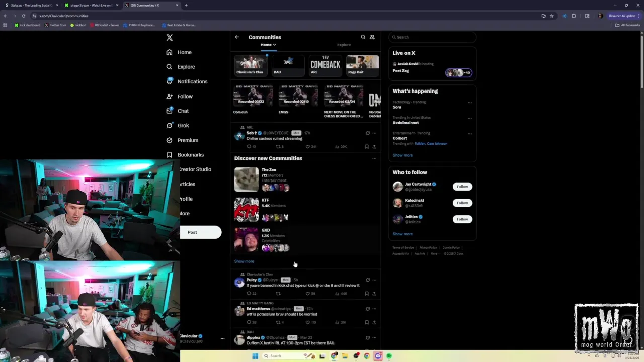
Task: Open Chat envelope icon
Action: 169,111
